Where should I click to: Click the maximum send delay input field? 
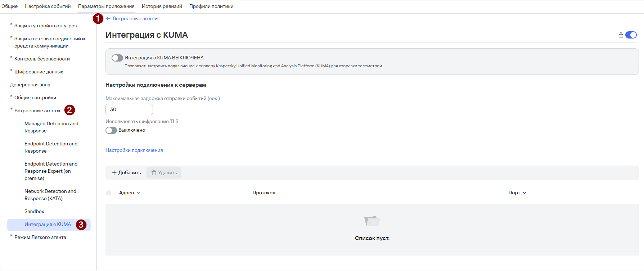pyautogui.click(x=129, y=109)
